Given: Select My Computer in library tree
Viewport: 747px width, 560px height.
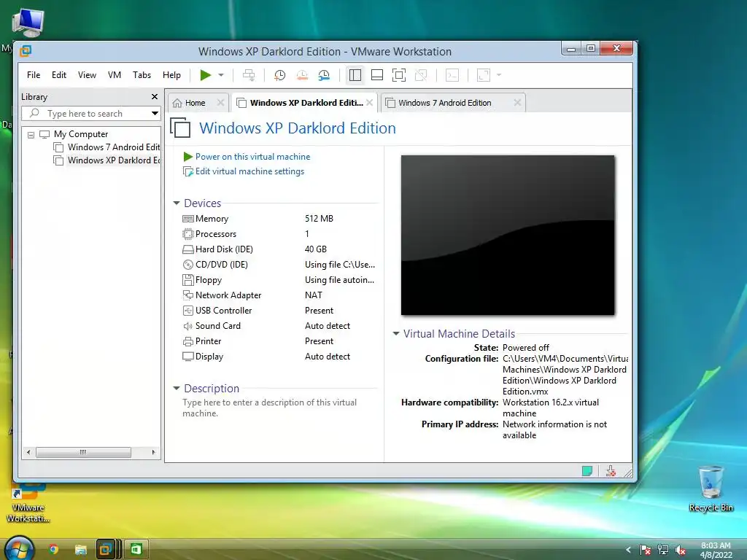Looking at the screenshot, I should [80, 134].
